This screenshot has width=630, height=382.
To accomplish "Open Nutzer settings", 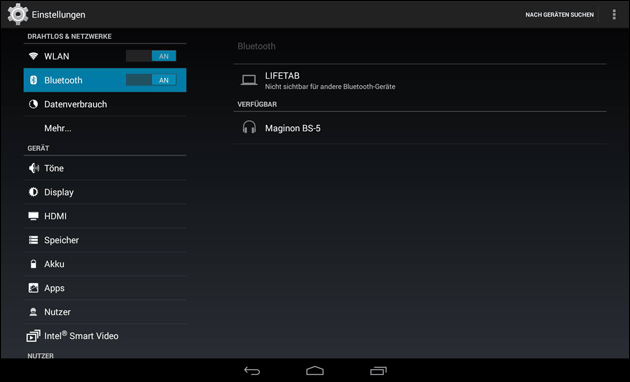I will pyautogui.click(x=105, y=312).
